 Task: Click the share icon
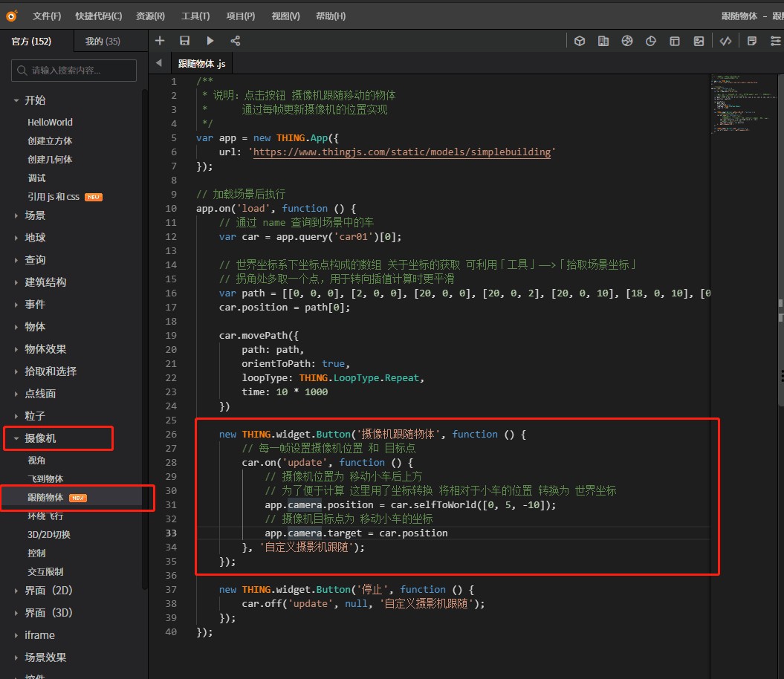pyautogui.click(x=236, y=41)
